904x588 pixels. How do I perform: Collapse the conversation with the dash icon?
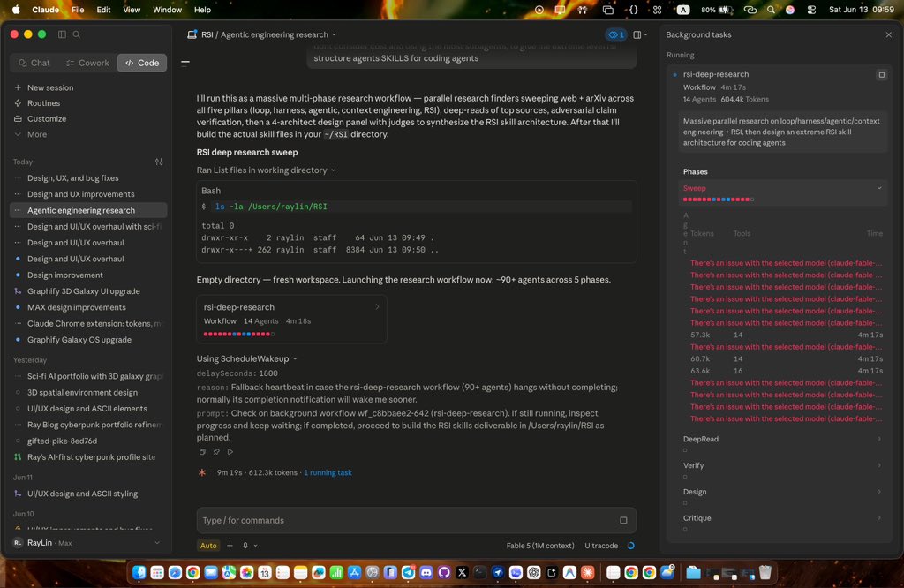click(x=185, y=63)
